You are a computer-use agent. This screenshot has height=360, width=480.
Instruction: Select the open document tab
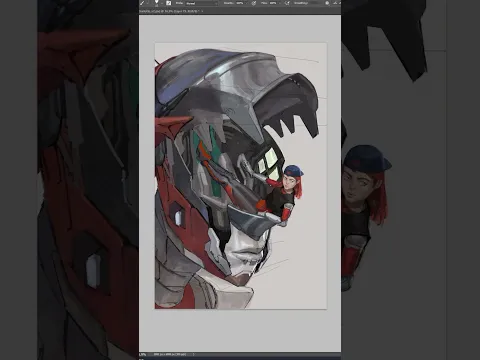[x=171, y=11]
